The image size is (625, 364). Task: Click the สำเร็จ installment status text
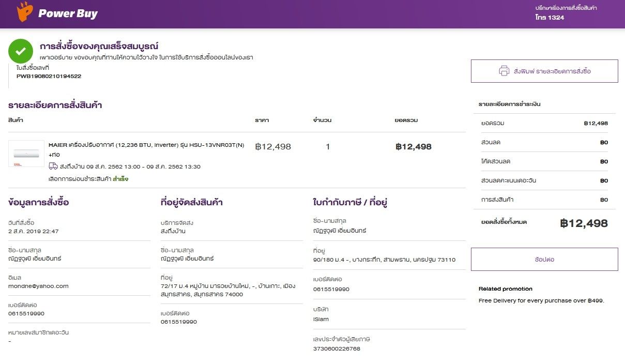120,179
